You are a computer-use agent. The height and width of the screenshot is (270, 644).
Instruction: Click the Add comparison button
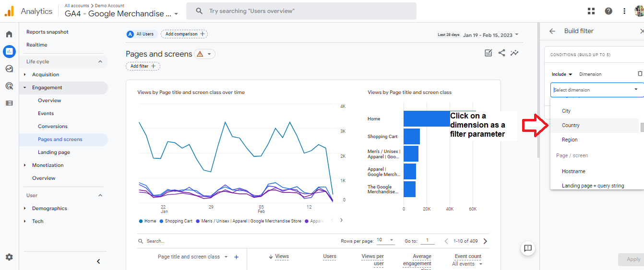pyautogui.click(x=184, y=34)
